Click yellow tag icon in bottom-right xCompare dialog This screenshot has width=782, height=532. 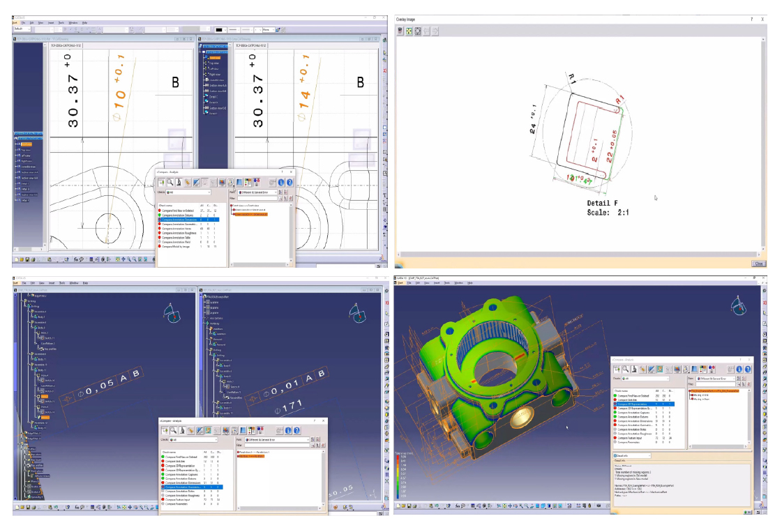click(643, 369)
